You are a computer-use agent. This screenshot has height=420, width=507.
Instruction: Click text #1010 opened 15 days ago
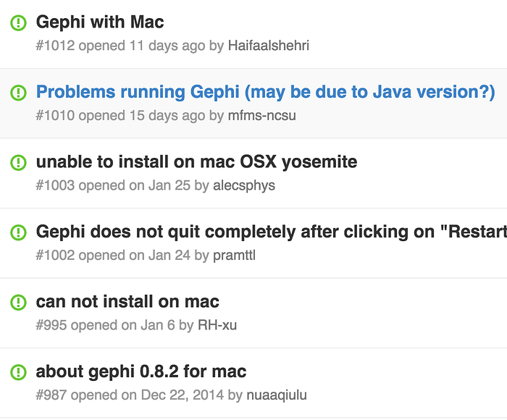(x=120, y=116)
